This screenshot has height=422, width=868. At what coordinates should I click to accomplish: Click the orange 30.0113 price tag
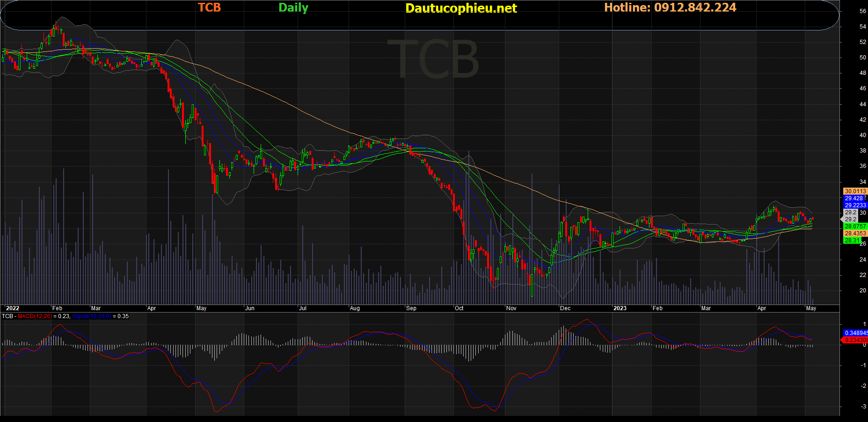click(855, 191)
